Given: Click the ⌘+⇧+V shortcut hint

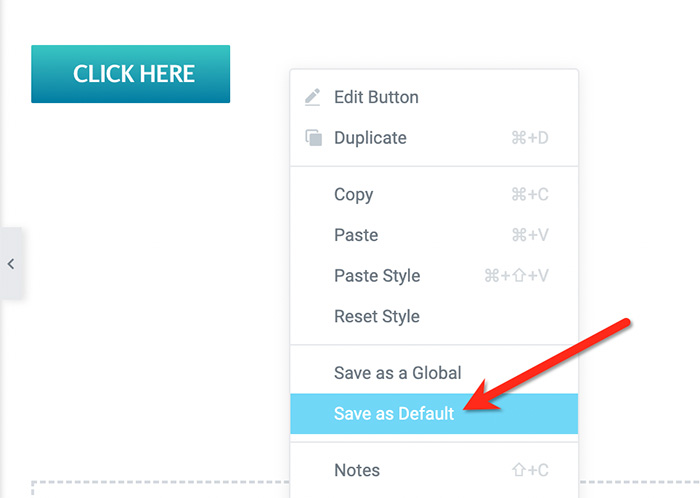Looking at the screenshot, I should coord(517,276).
